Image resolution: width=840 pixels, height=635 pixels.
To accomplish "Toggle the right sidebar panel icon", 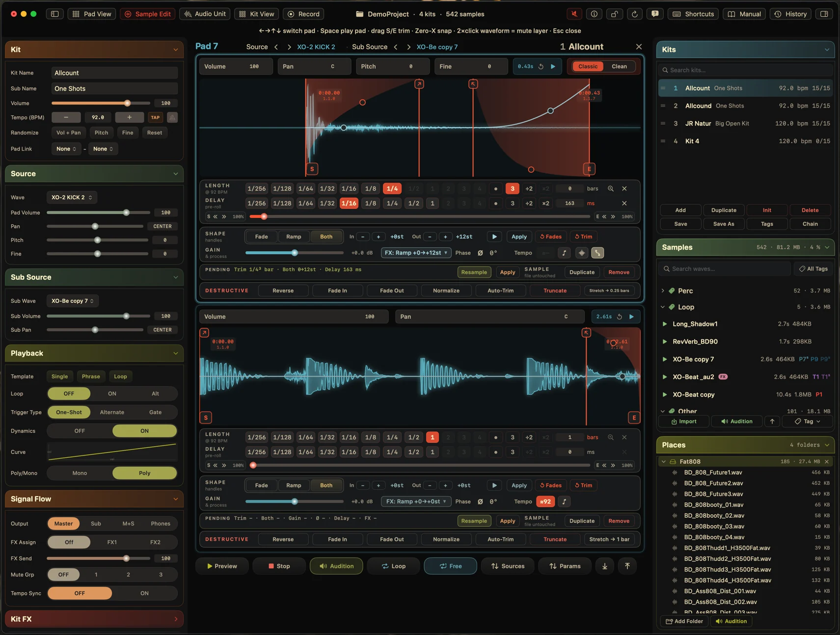I will coord(824,14).
